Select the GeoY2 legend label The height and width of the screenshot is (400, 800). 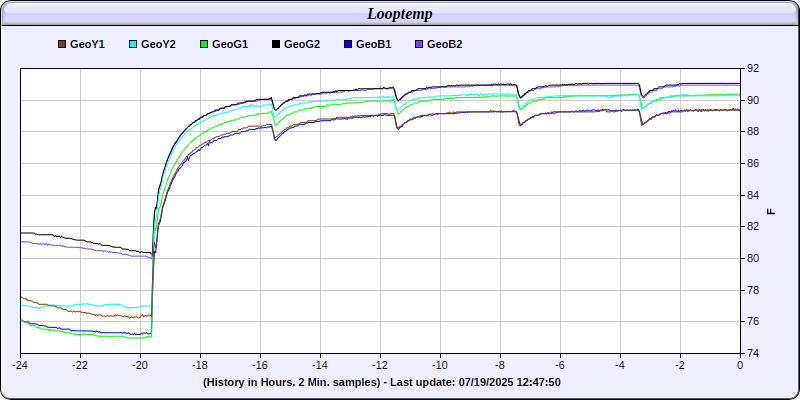pyautogui.click(x=158, y=44)
